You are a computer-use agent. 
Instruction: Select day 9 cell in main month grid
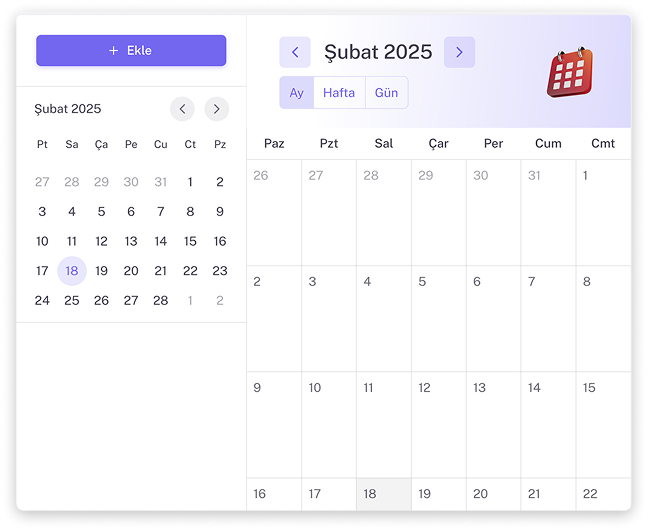click(274, 425)
